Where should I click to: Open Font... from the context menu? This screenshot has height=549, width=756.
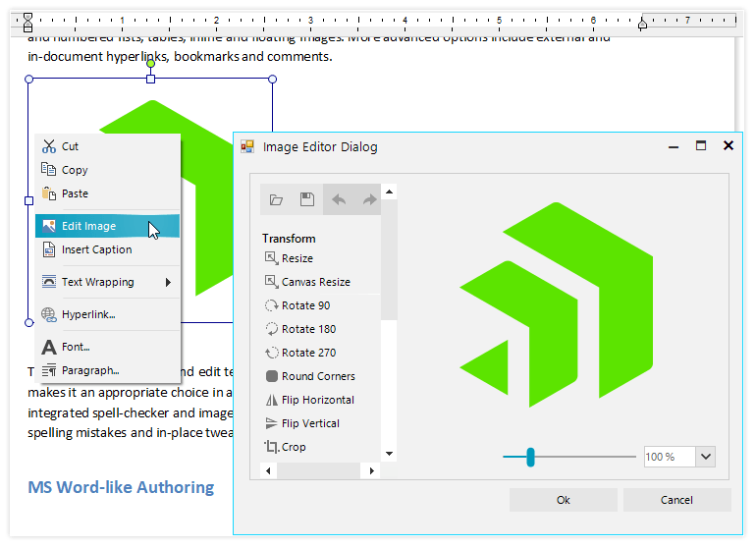108,347
